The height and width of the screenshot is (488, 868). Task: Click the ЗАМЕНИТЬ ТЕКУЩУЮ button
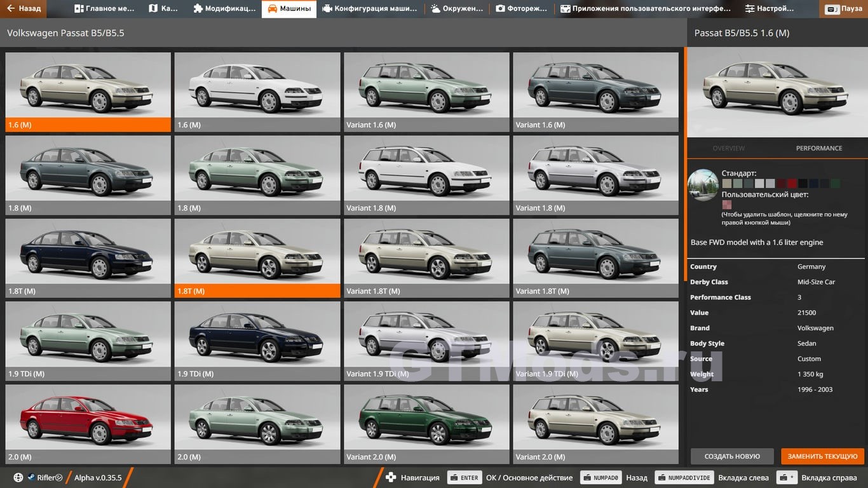pos(823,456)
